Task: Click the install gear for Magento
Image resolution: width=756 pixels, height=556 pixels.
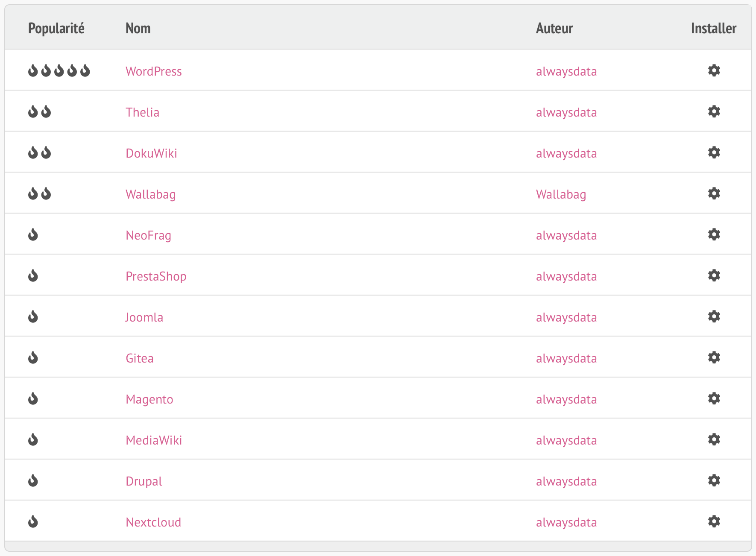Action: [714, 398]
